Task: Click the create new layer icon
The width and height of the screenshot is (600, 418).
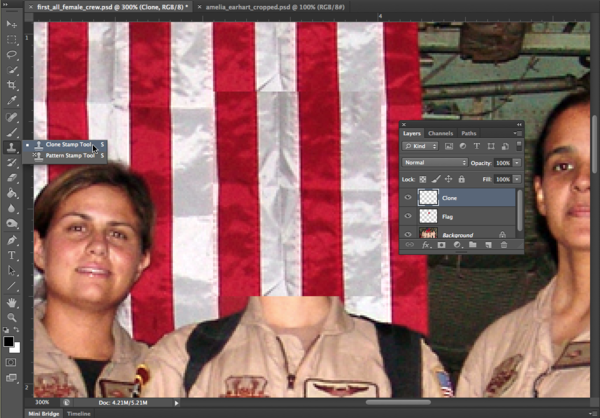Action: coord(488,244)
